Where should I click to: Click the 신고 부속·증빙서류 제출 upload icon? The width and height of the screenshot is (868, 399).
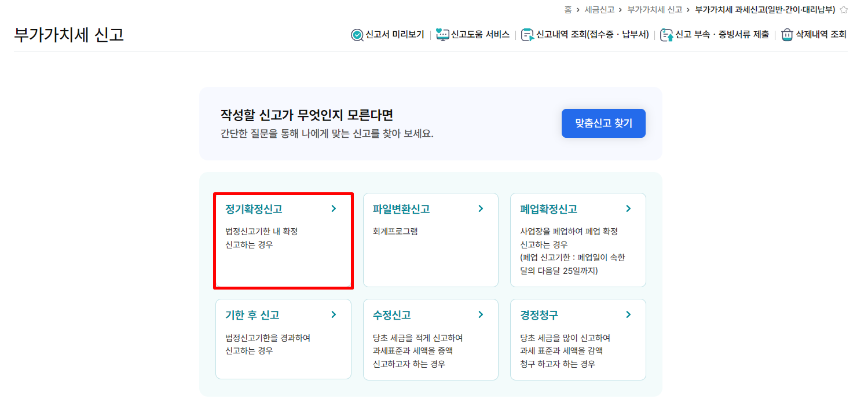(x=668, y=35)
